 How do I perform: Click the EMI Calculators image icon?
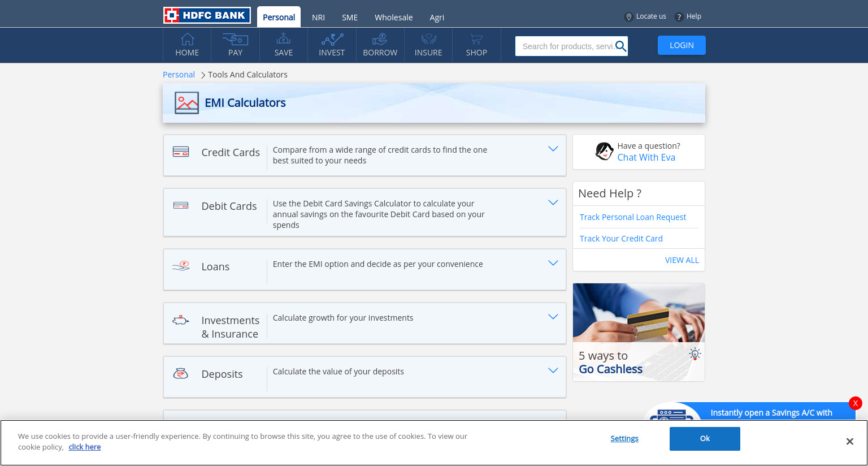[x=186, y=103]
